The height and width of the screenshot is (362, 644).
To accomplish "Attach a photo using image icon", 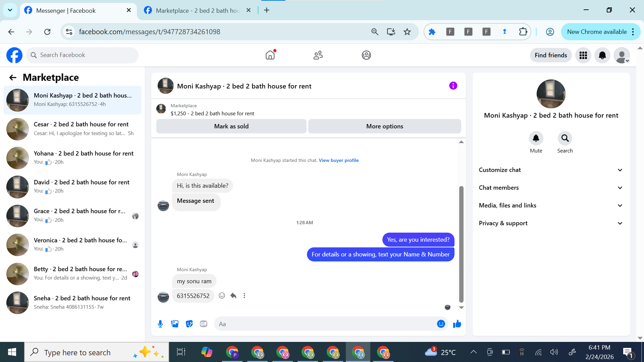I will 175,324.
